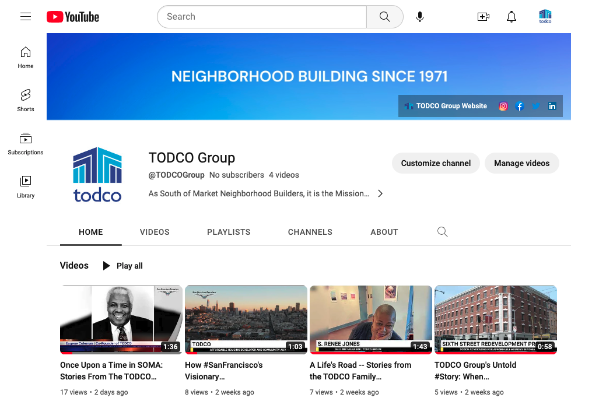Open Subscriptions in sidebar
The image size is (592, 401).
coord(25,144)
